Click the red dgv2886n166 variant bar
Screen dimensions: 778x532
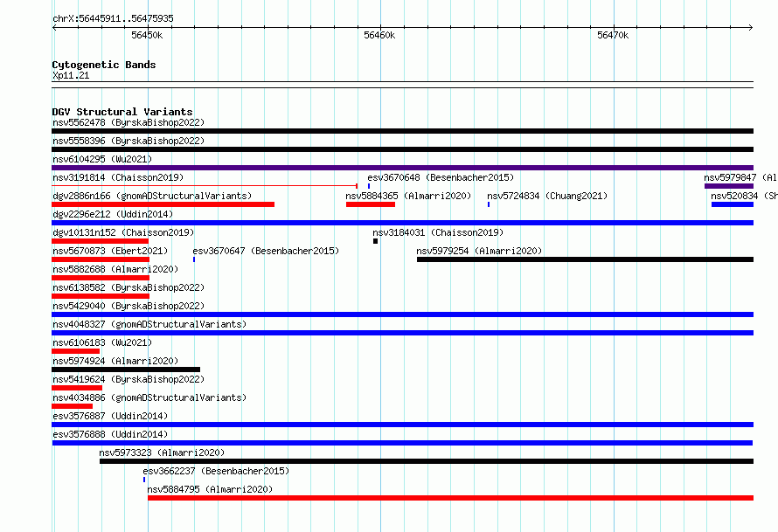pyautogui.click(x=163, y=204)
